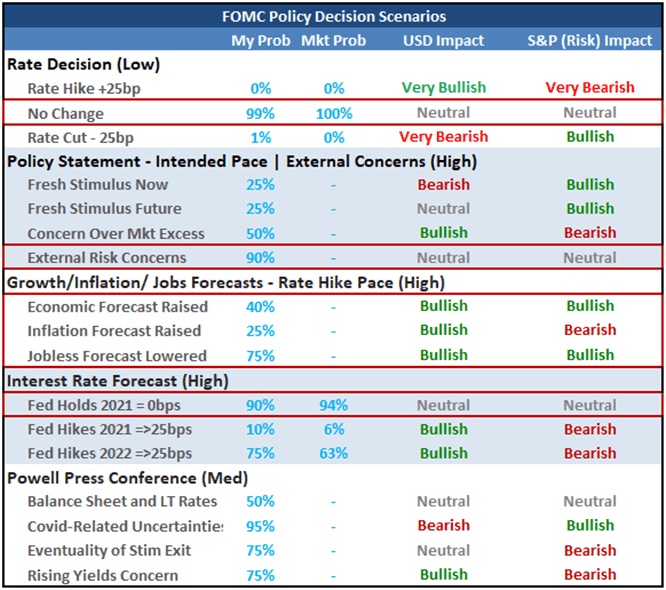This screenshot has height=590, width=666.
Task: Select the Inflation Forecast Raised label
Action: 114,331
